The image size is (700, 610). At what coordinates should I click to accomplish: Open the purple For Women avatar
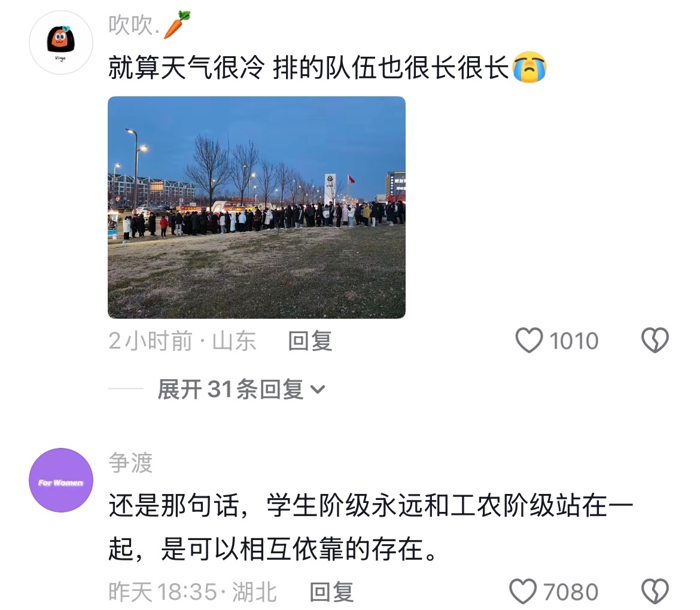tap(61, 480)
